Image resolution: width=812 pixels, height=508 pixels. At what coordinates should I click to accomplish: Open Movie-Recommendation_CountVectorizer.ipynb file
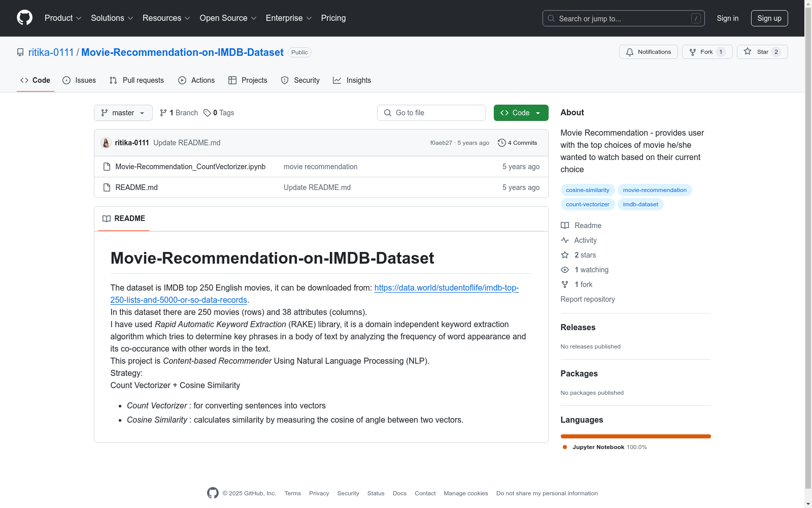coord(190,167)
